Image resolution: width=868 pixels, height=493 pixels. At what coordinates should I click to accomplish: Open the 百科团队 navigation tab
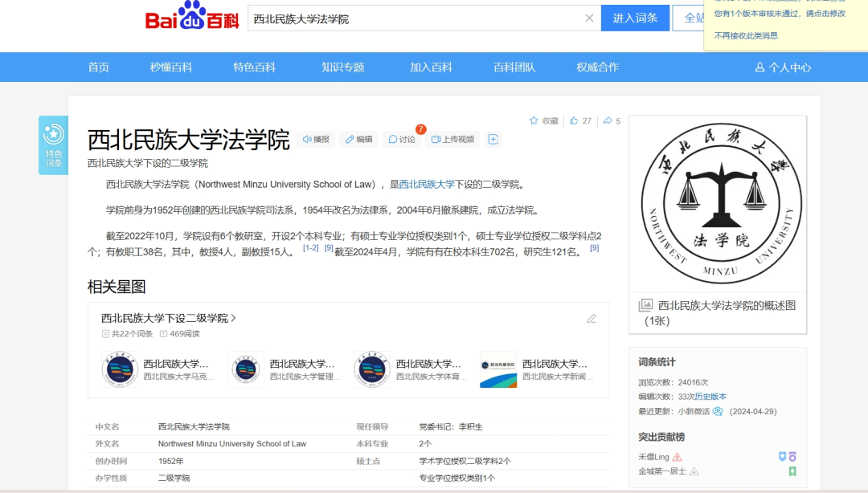tap(514, 67)
